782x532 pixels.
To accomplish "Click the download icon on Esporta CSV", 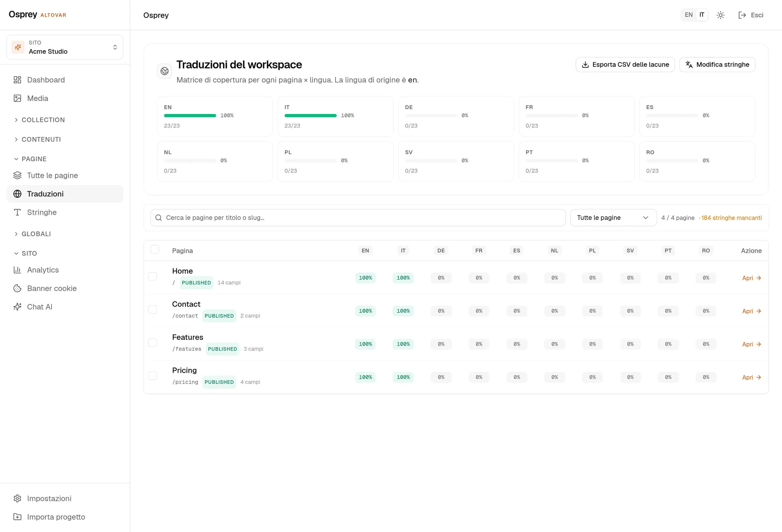I will click(586, 65).
